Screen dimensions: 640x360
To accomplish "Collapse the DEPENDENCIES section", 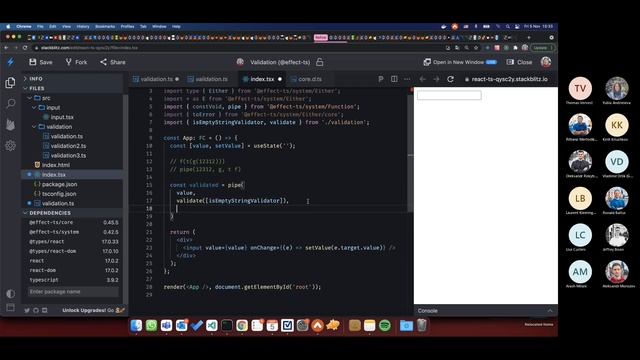I will coord(47,213).
